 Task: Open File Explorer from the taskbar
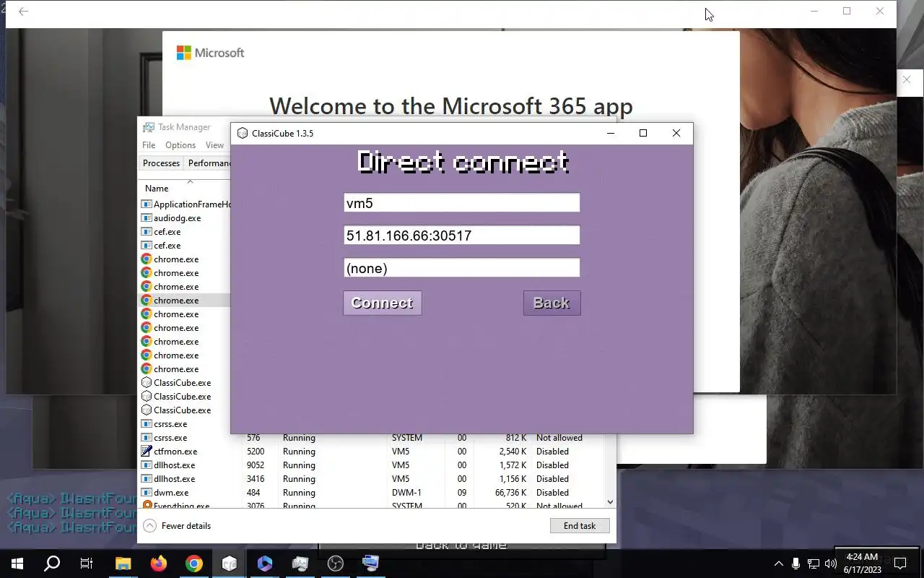point(123,564)
